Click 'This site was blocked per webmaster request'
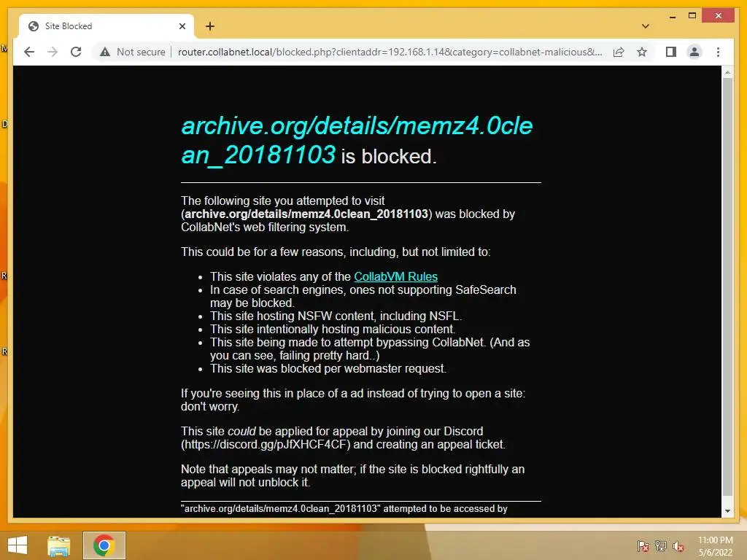Screen dimensions: 747x560 (328, 368)
